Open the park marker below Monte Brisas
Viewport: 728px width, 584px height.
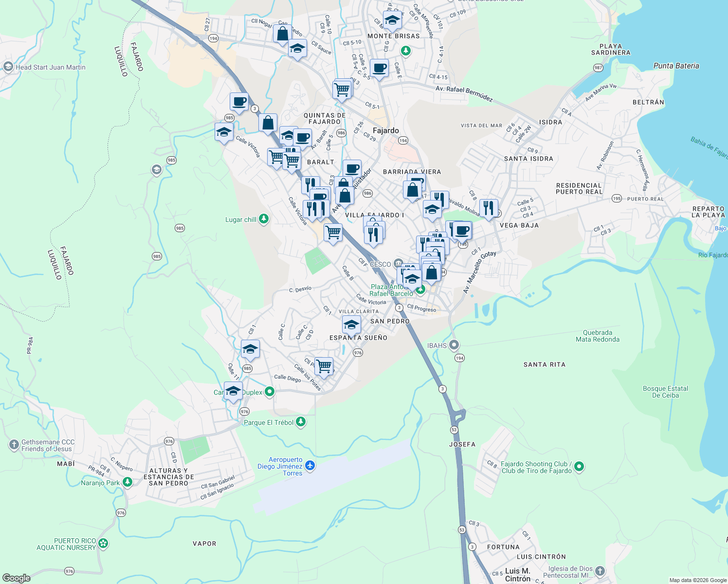pyautogui.click(x=405, y=51)
